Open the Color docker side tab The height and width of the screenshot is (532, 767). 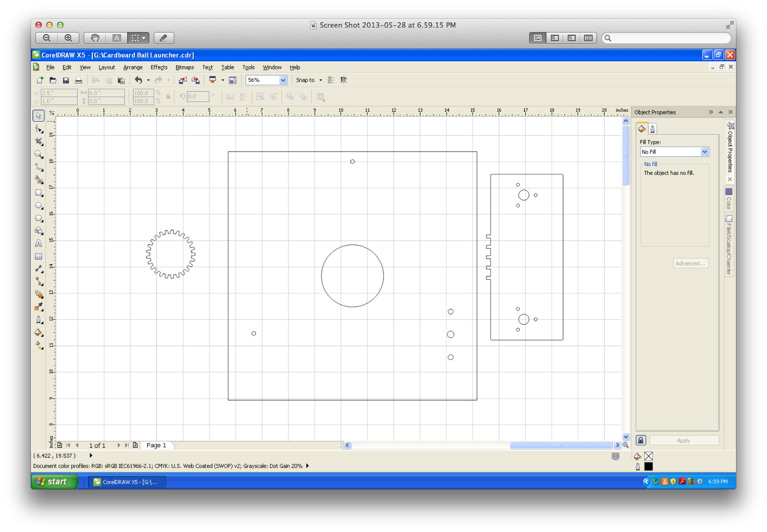coord(729,199)
